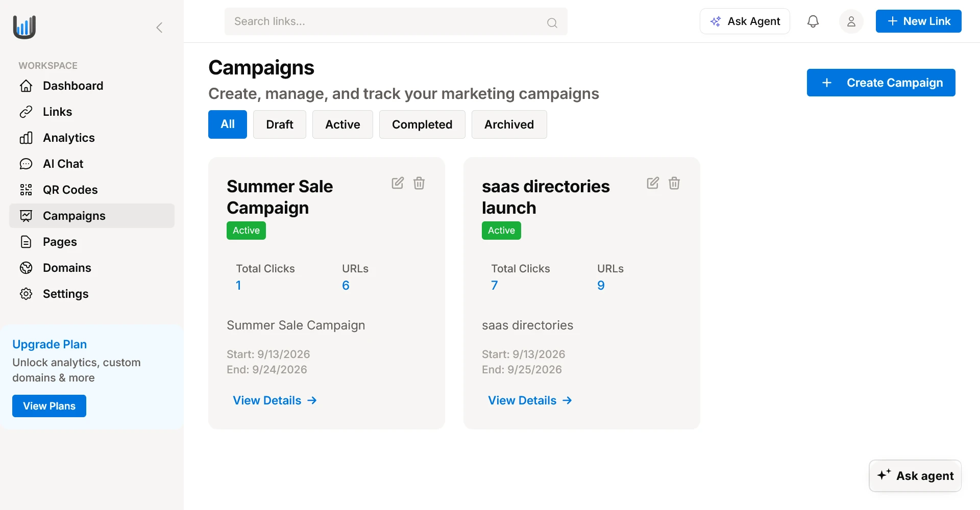
Task: View Details of Summer Sale Campaign
Action: point(275,400)
